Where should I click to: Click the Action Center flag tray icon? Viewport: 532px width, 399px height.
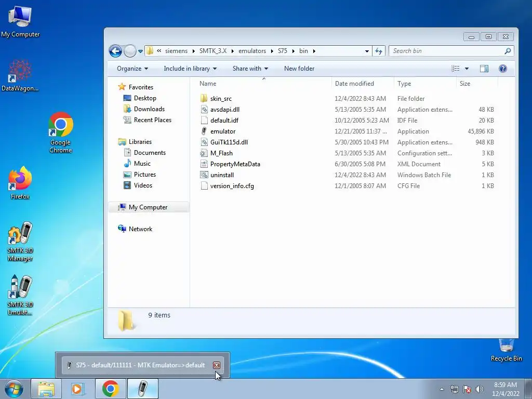[x=467, y=389]
